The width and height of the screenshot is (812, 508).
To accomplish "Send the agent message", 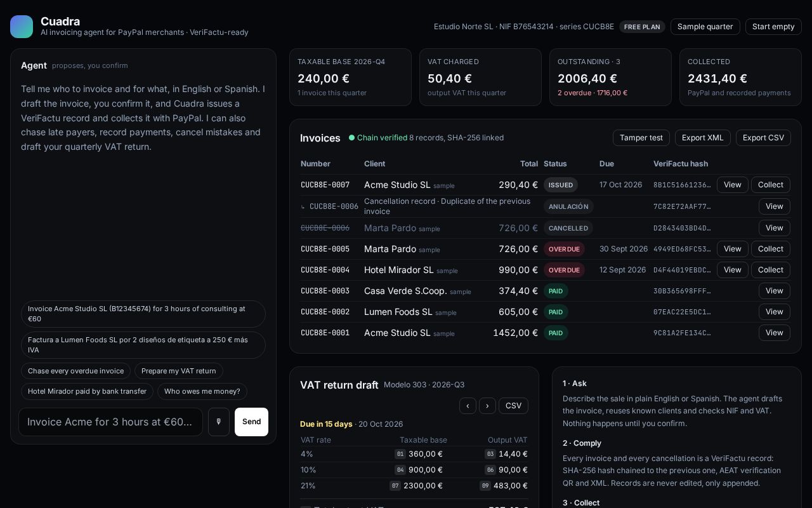I will click(251, 422).
